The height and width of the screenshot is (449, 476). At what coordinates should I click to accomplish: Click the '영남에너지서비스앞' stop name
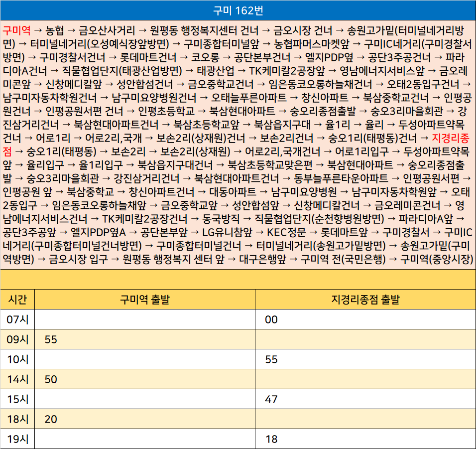(x=382, y=71)
